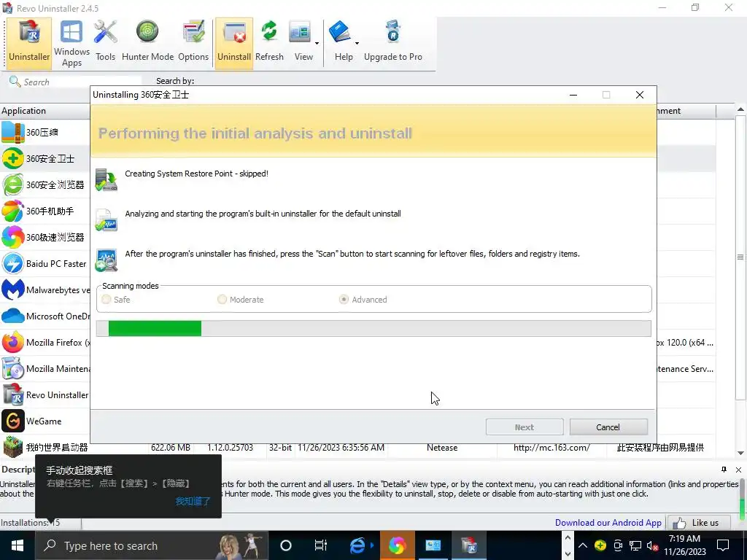Click the Like us button
The image size is (747, 560).
pyautogui.click(x=698, y=522)
